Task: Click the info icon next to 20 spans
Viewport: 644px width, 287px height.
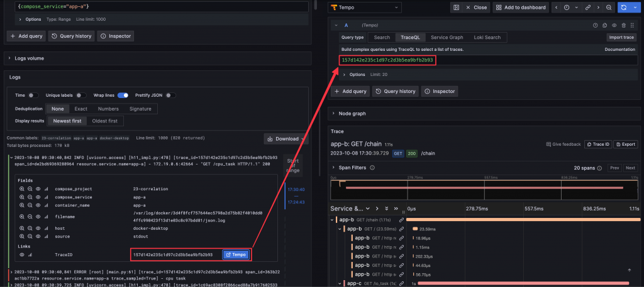Action: tap(599, 168)
